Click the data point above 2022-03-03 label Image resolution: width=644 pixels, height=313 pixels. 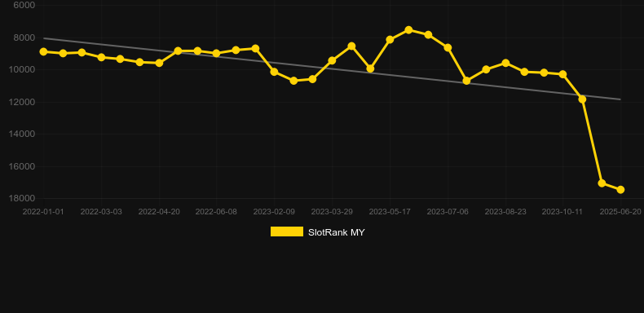101,57
